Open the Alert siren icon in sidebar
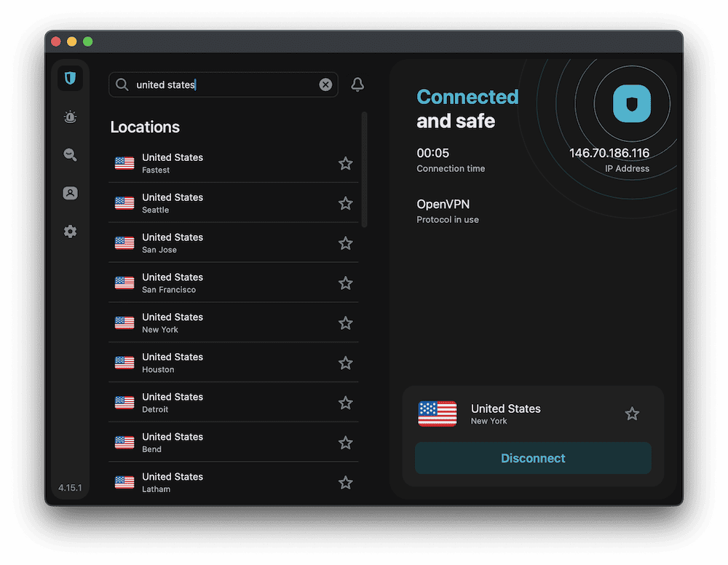Image resolution: width=728 pixels, height=565 pixels. pyautogui.click(x=70, y=116)
